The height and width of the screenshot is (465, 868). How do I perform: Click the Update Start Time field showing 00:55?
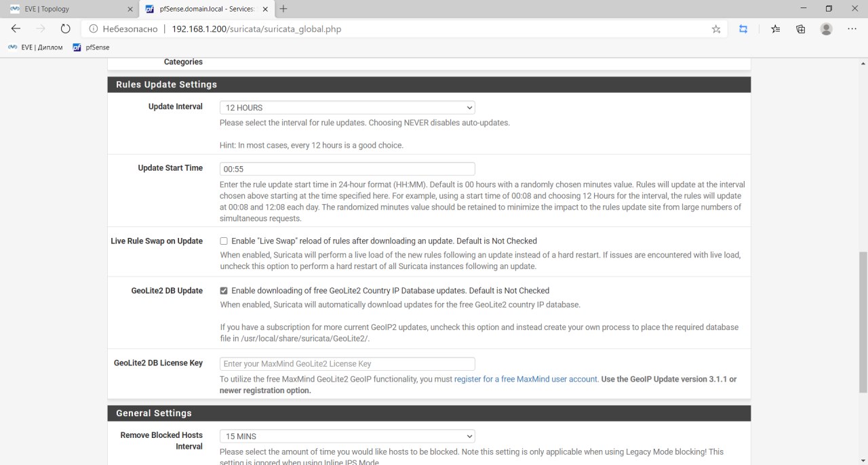(347, 169)
